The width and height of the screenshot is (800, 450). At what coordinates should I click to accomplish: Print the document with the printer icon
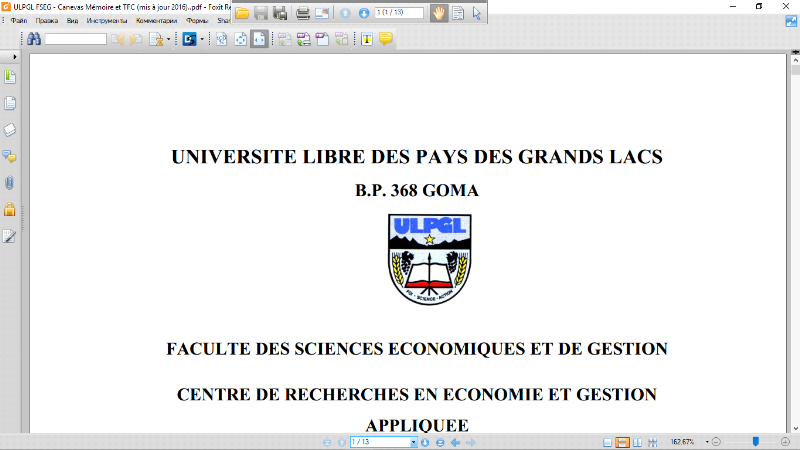tap(303, 13)
